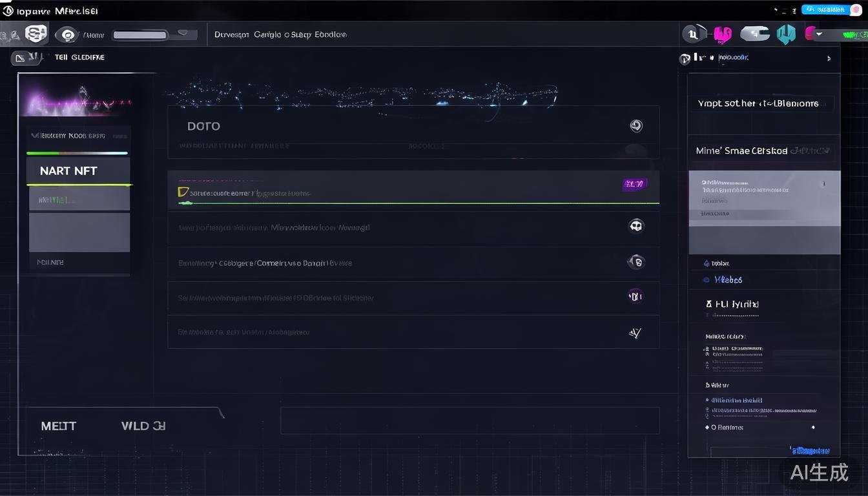Open the small dropdown beside the top slider bar
Screen dimensions: 868x496
pos(185,34)
